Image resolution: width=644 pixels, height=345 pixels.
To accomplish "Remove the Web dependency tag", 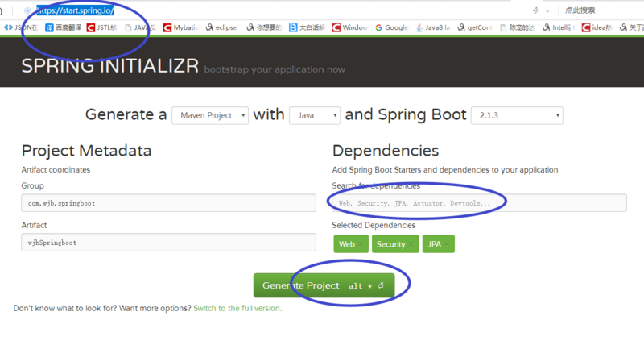I will point(360,244).
